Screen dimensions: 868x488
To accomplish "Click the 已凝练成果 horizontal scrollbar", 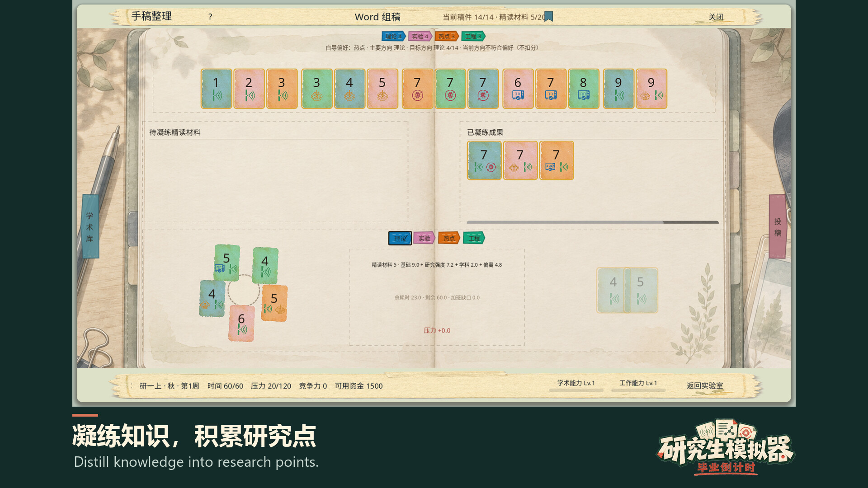I will point(592,222).
